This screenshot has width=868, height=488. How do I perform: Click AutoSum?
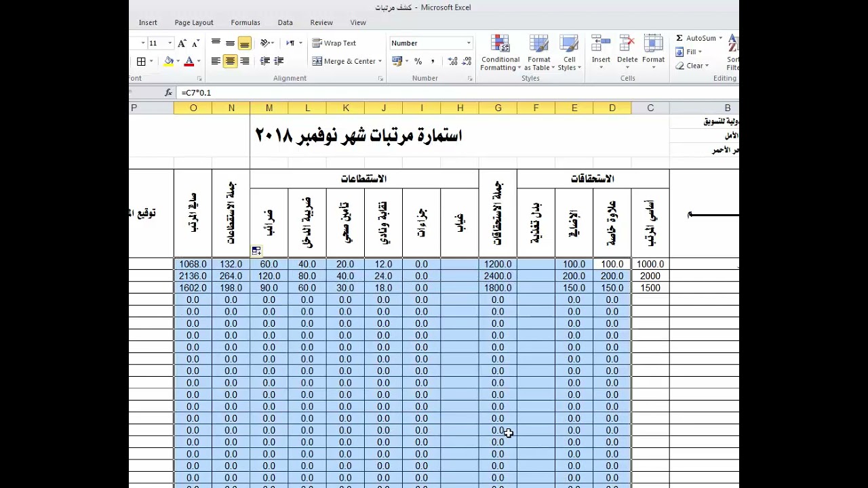tap(696, 38)
